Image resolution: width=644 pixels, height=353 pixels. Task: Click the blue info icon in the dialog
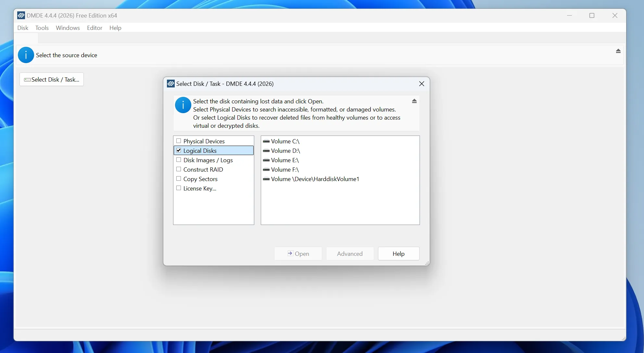[183, 105]
